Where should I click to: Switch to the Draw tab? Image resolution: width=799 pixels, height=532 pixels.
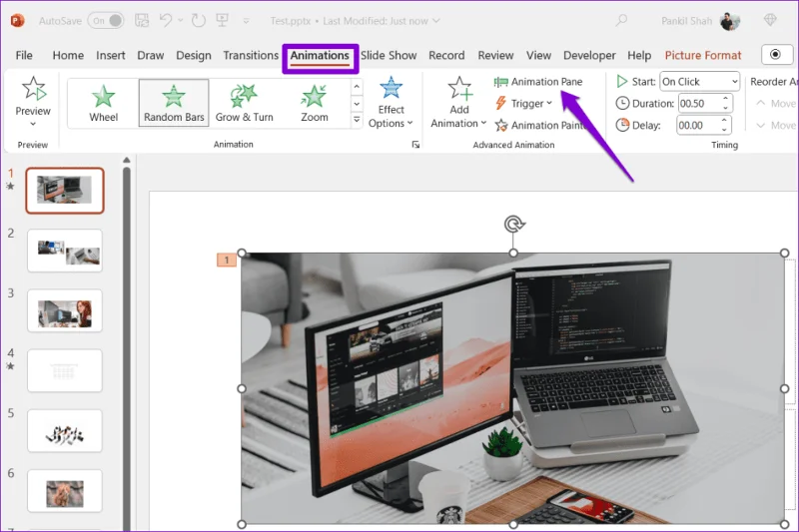coord(151,55)
